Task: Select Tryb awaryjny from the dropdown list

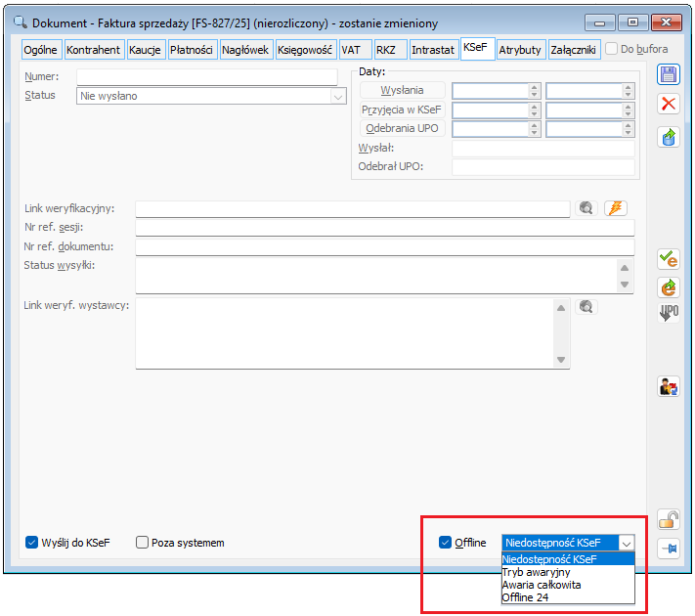Action: point(536,572)
